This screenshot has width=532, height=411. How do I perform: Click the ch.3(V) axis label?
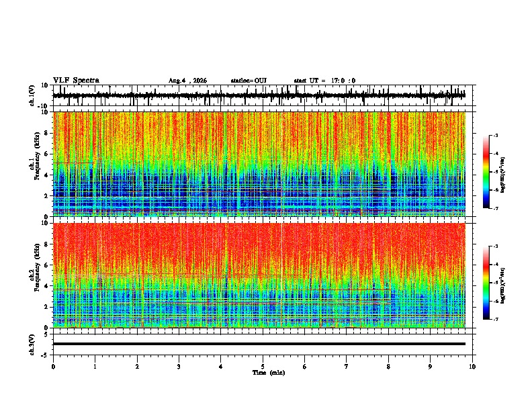pyautogui.click(x=32, y=345)
